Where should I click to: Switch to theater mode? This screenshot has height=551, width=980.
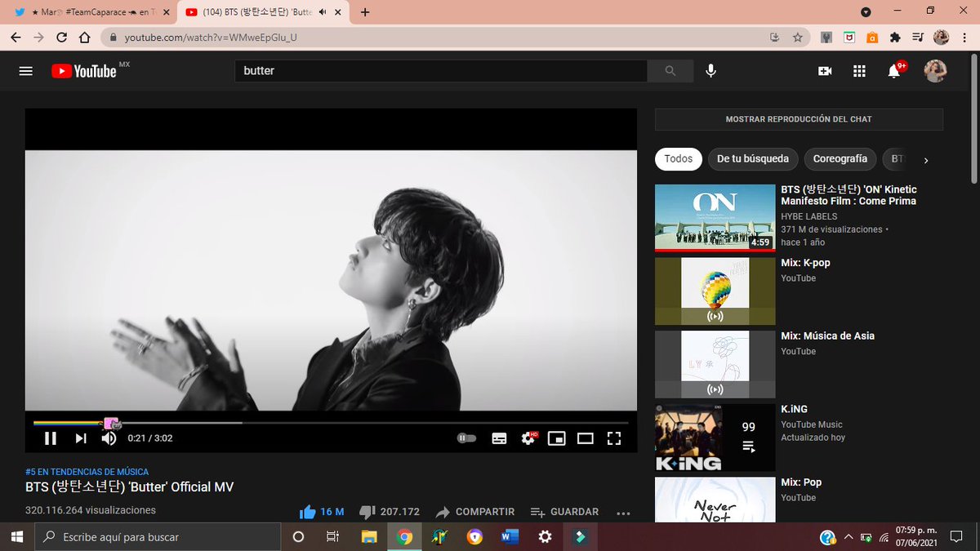(586, 438)
